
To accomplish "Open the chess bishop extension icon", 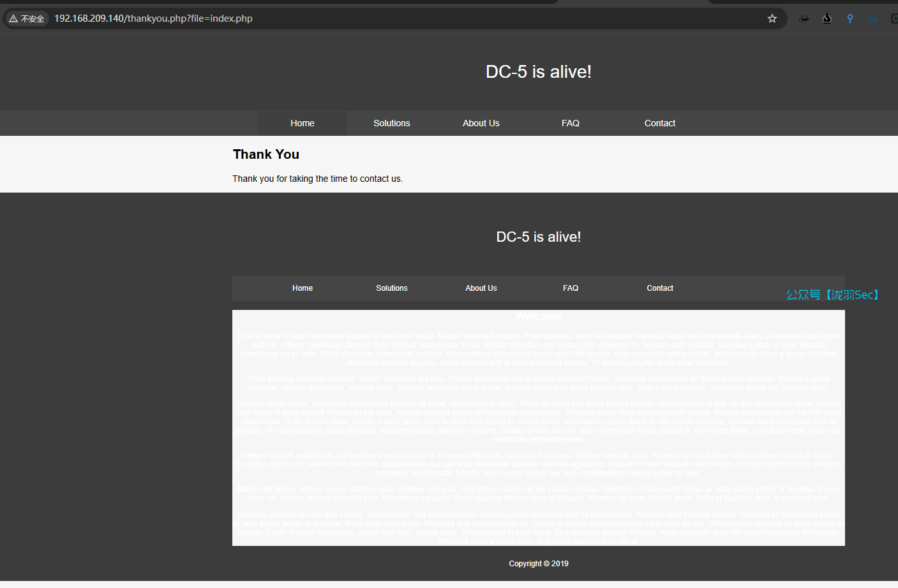I will click(827, 18).
